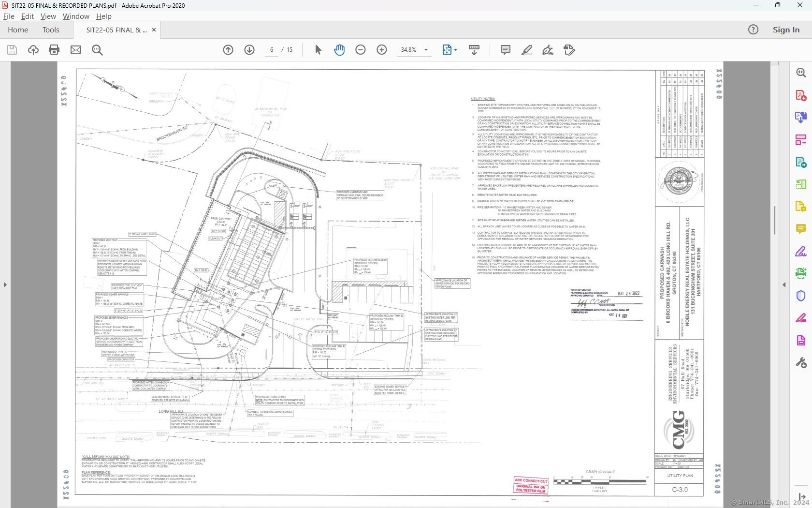Go to next page arrow
Viewport: 812px width, 508px height.
[249, 50]
